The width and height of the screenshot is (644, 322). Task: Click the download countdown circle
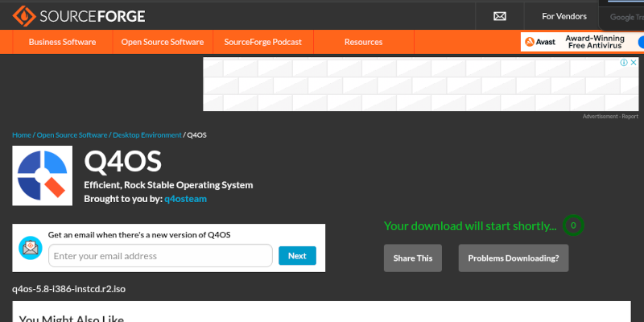point(573,225)
